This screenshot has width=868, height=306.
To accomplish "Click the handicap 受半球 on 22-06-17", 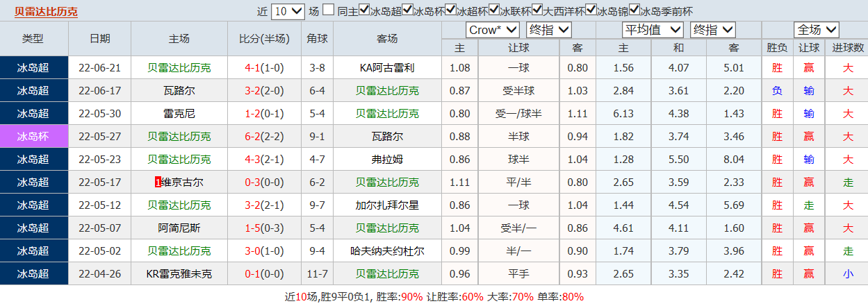I will click(519, 91).
